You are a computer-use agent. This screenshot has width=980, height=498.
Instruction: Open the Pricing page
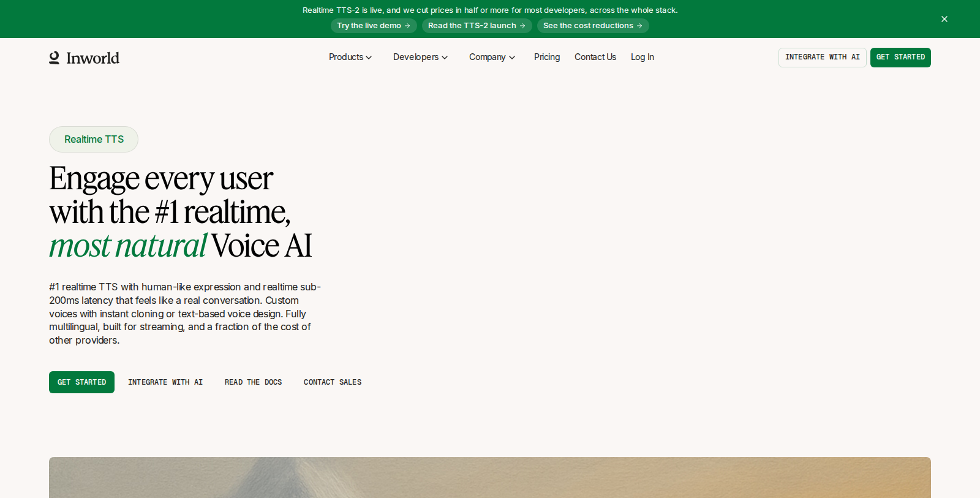point(547,57)
